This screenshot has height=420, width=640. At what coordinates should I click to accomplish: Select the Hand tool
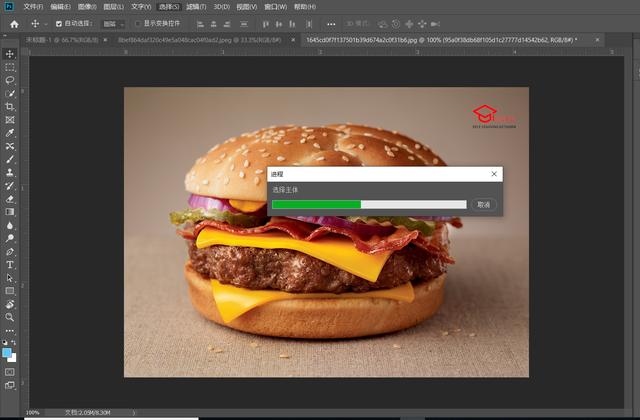(x=10, y=304)
